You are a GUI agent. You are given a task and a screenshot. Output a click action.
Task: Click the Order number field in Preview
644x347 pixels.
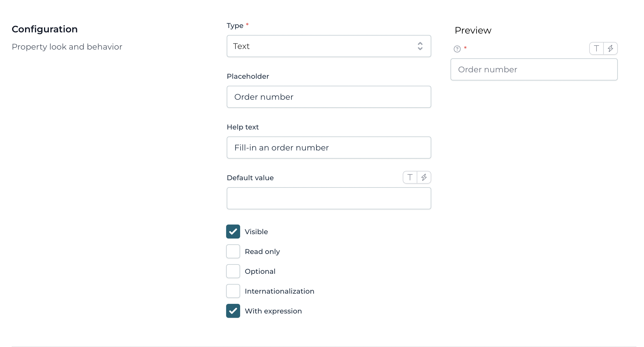pos(534,69)
